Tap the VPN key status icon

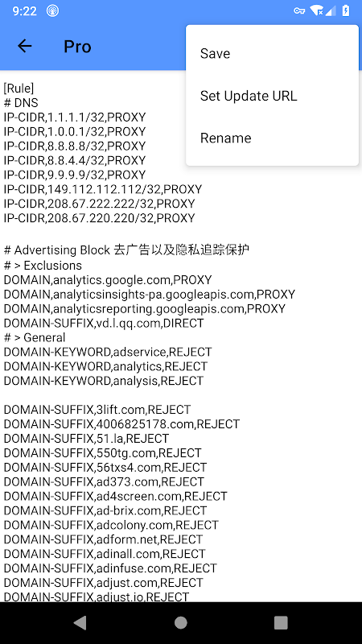(299, 11)
